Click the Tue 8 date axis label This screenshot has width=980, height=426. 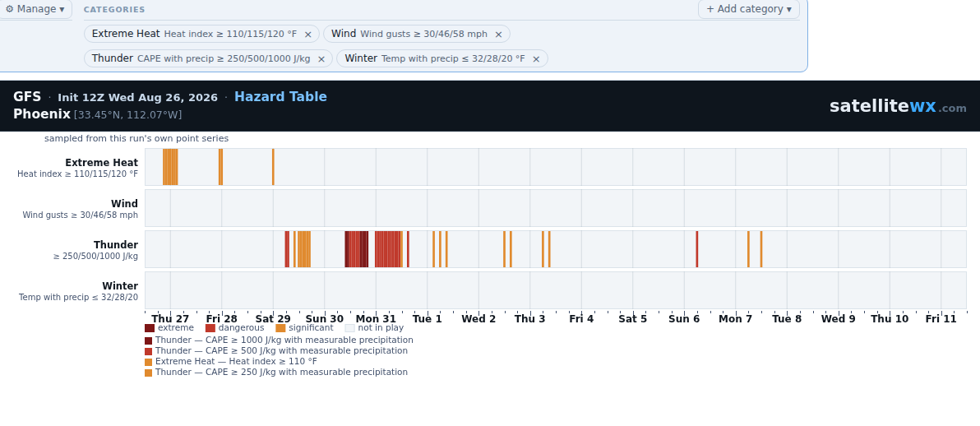pos(787,319)
